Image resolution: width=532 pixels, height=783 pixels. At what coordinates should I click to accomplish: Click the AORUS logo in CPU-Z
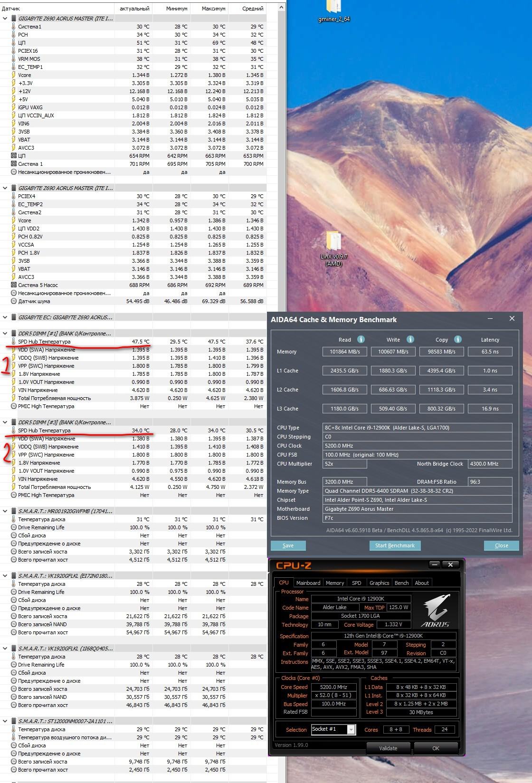[436, 611]
